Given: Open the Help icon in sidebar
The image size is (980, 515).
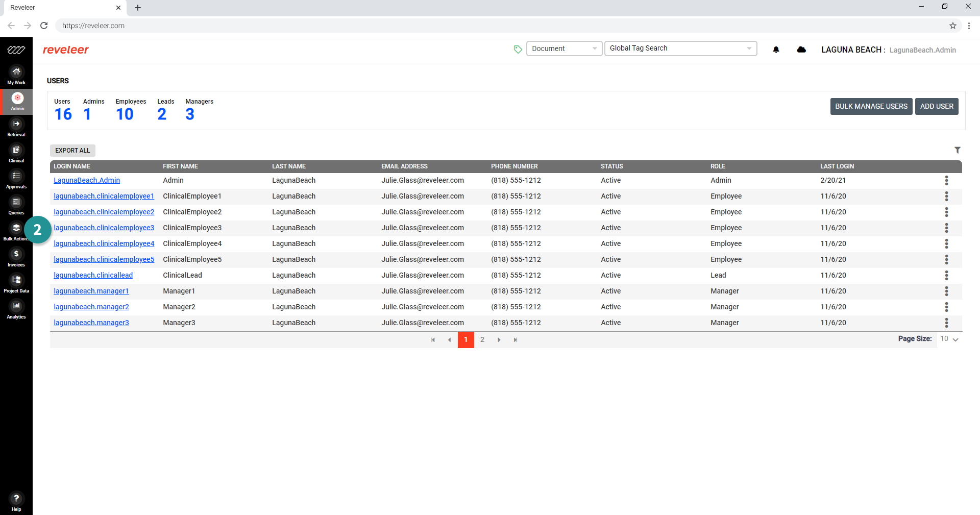Looking at the screenshot, I should [x=16, y=502].
